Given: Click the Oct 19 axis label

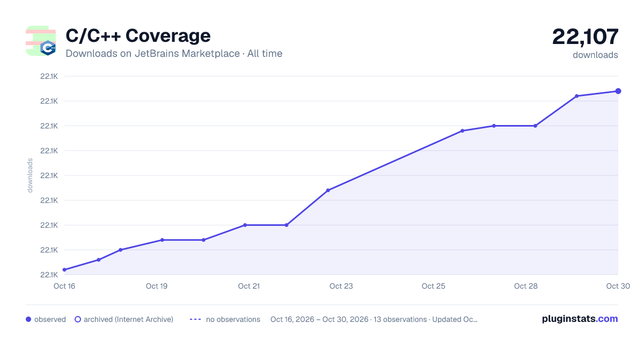Looking at the screenshot, I should pos(157,286).
